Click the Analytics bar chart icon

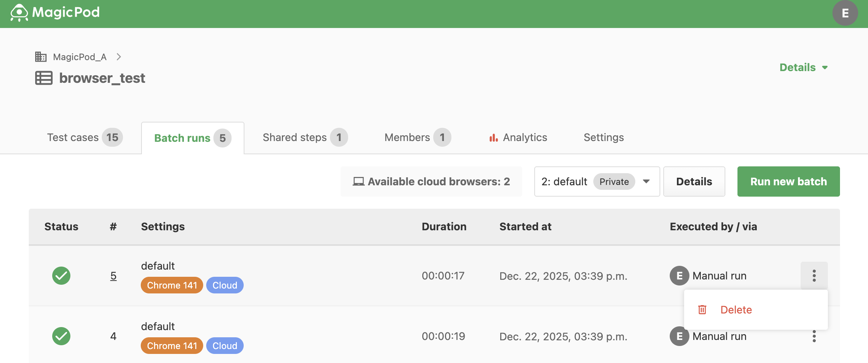tap(493, 138)
